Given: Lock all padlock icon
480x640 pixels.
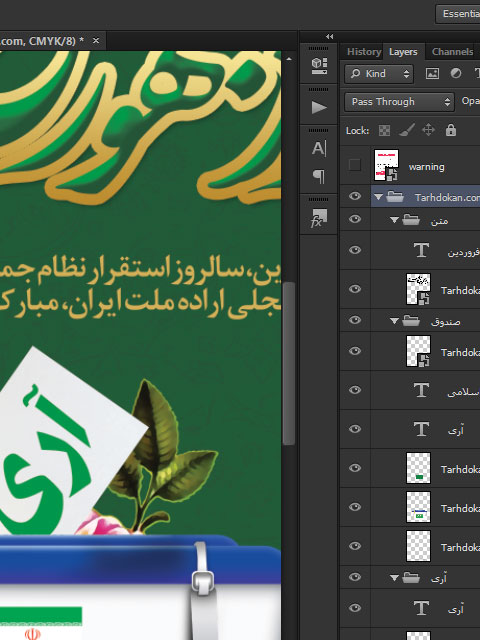Looking at the screenshot, I should pos(451,130).
